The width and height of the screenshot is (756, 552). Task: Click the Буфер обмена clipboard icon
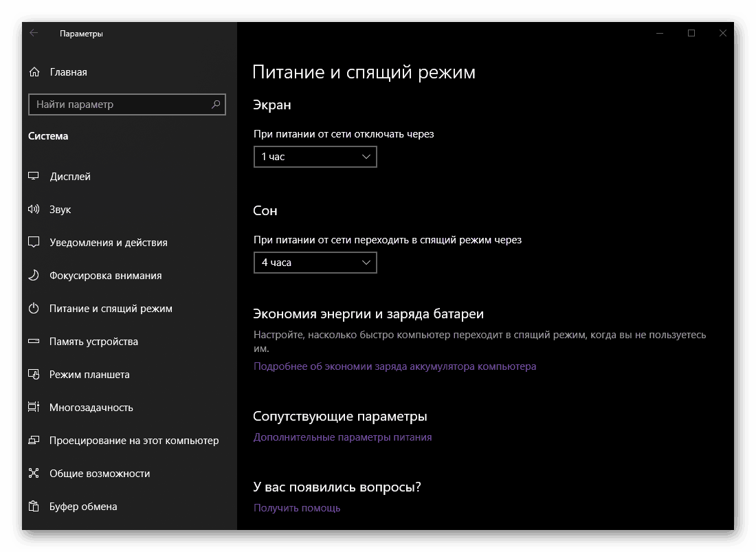tap(34, 506)
